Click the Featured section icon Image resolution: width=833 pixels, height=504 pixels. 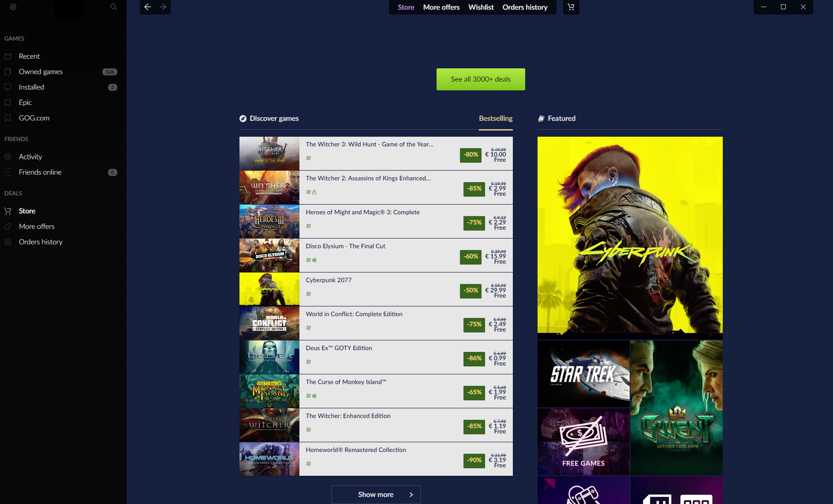pos(541,118)
